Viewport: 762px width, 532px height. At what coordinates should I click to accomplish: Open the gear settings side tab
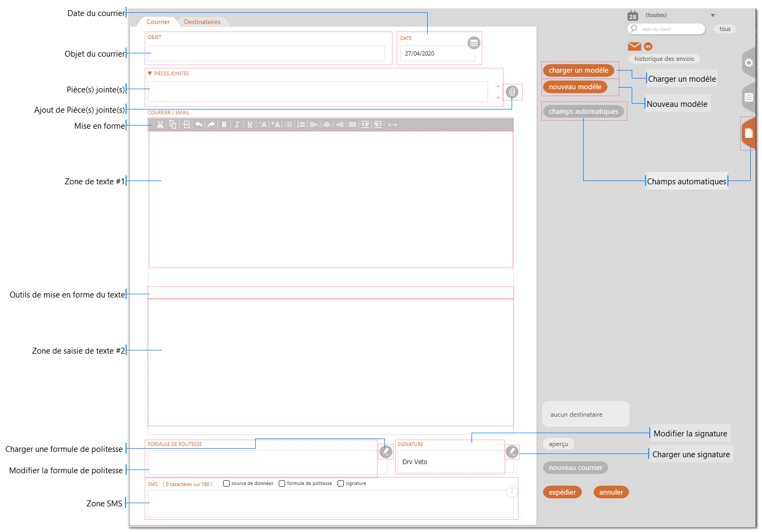(x=749, y=62)
